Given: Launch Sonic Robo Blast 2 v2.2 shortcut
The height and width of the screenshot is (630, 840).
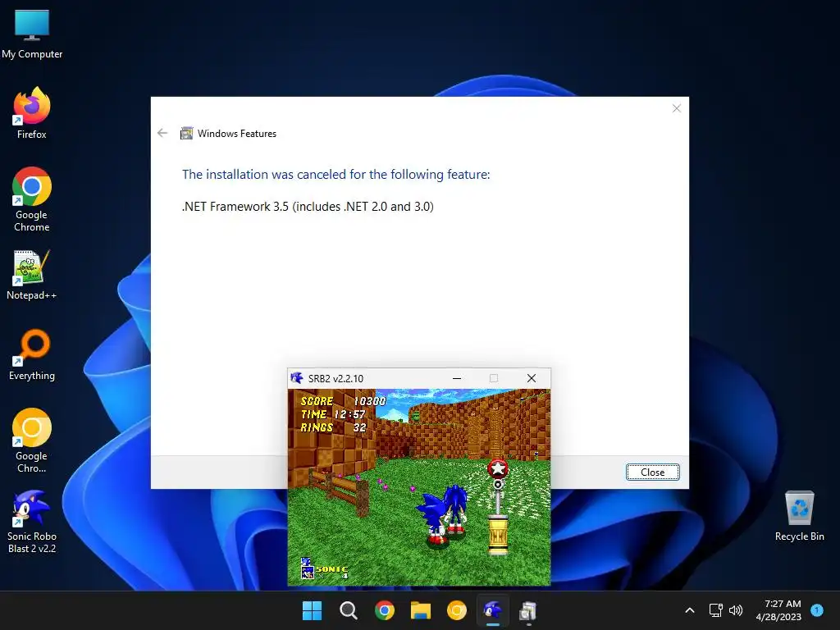Looking at the screenshot, I should click(32, 521).
